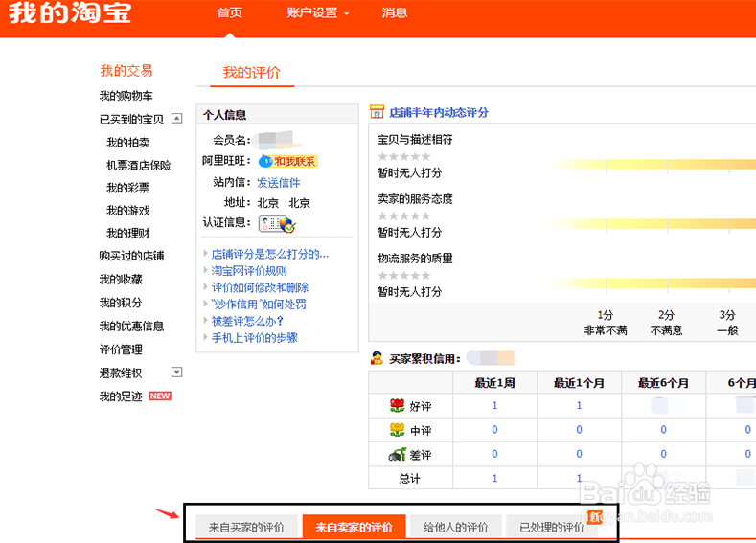This screenshot has height=543, width=756.
Task: Open 消息 in top navigation
Action: (395, 13)
